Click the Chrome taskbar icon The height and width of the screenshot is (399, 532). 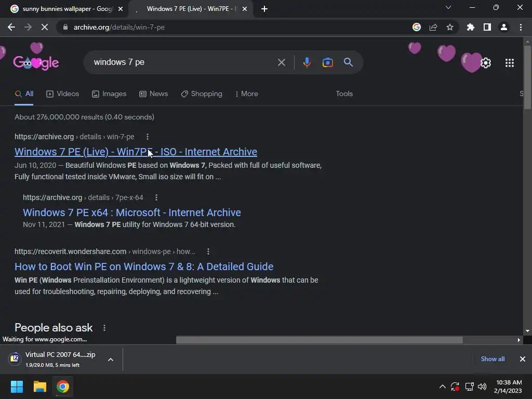pyautogui.click(x=63, y=387)
